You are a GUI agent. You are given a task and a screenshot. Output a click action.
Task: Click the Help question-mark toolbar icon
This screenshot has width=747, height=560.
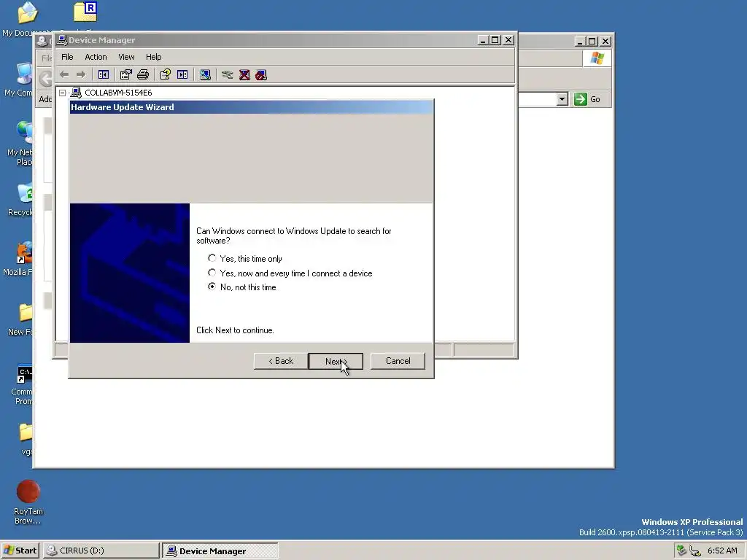166,75
